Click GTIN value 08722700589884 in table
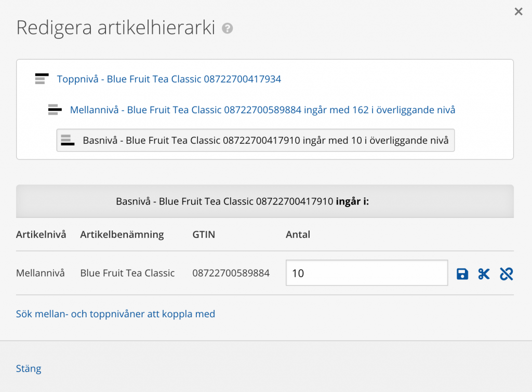Image resolution: width=532 pixels, height=392 pixels. point(231,273)
